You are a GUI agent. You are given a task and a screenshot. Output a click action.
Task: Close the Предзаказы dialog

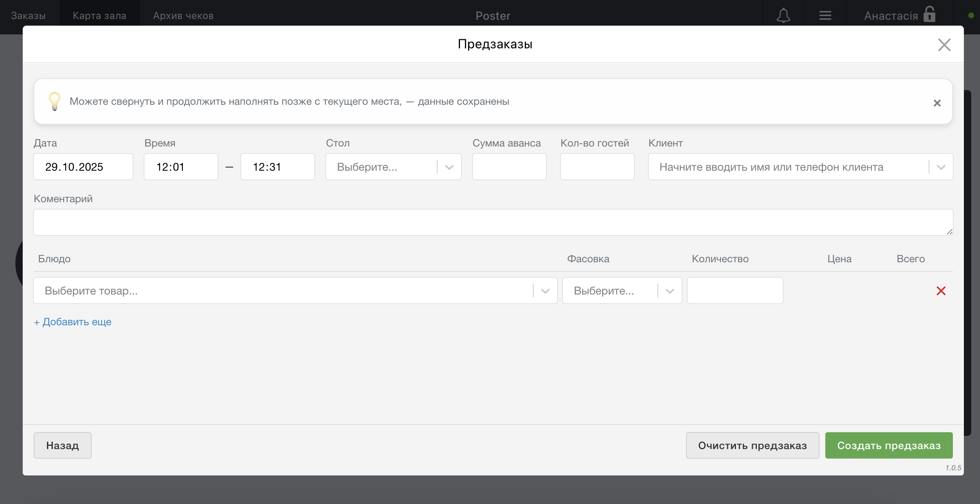[944, 45]
